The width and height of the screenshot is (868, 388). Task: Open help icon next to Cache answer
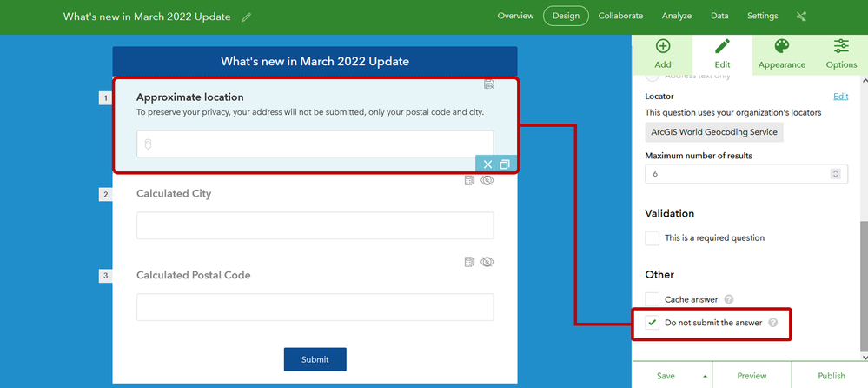729,299
